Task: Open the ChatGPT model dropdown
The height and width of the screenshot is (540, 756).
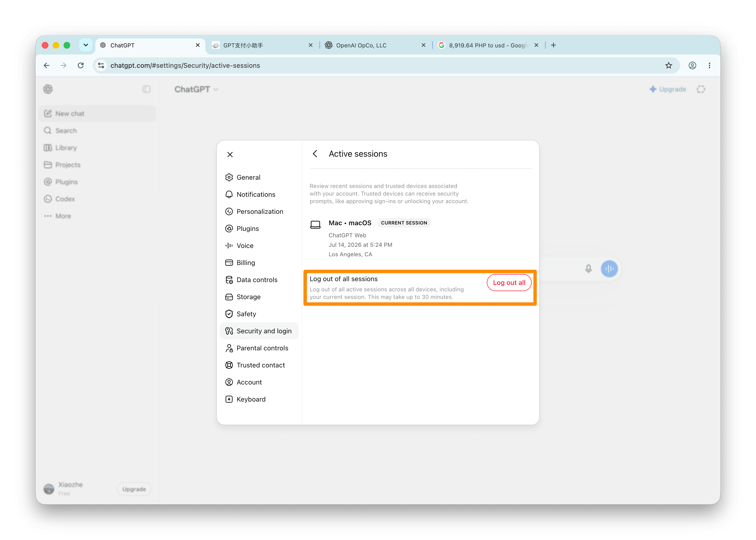Action: (196, 89)
